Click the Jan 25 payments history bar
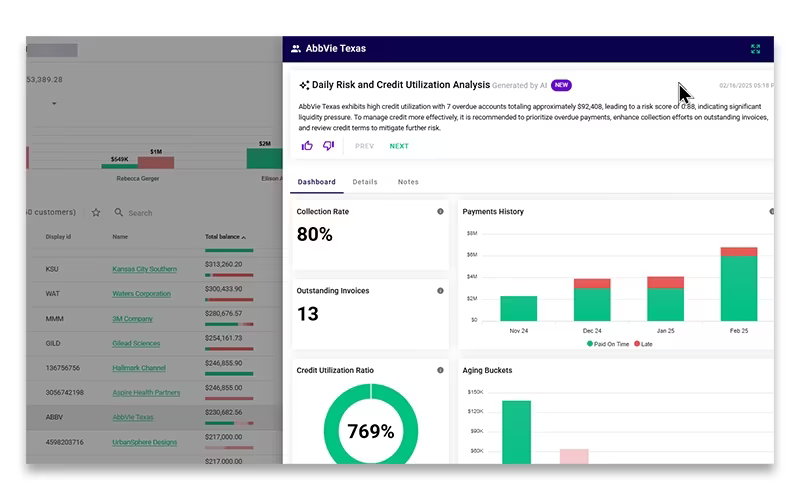Screen dimensions: 800x500 (x=665, y=299)
